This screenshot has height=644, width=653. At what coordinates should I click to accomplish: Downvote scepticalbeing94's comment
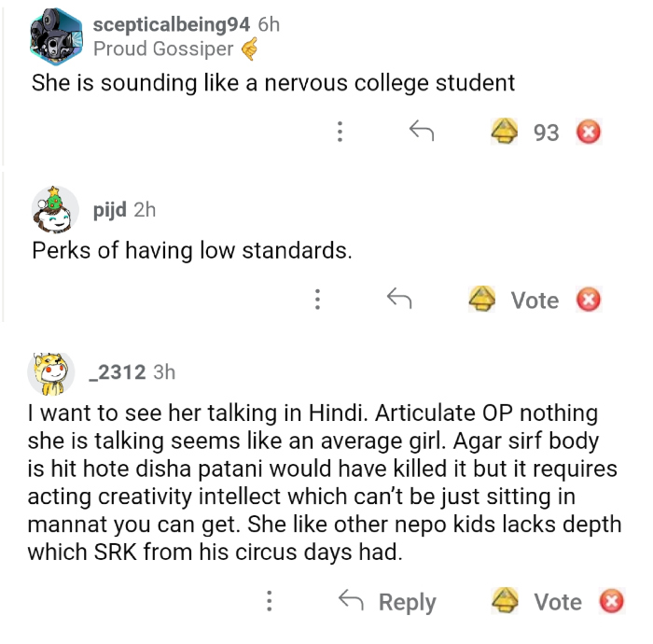pos(588,133)
